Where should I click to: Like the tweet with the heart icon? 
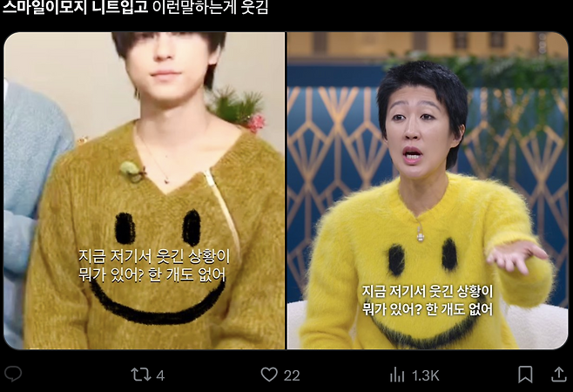[269, 375]
